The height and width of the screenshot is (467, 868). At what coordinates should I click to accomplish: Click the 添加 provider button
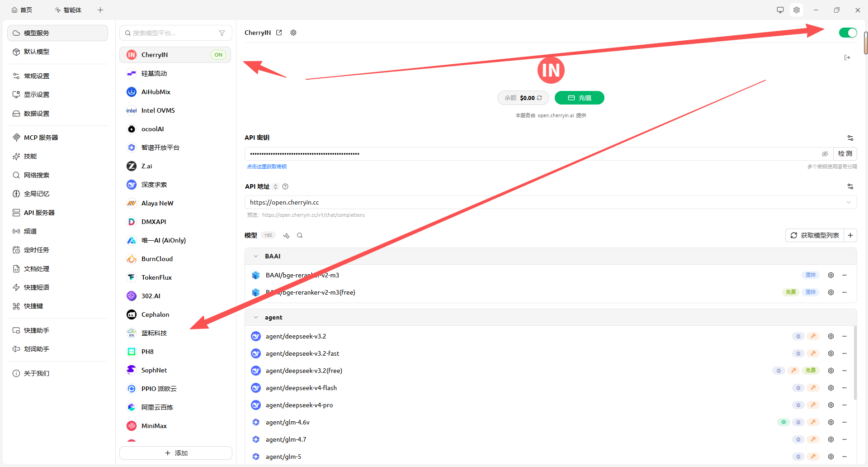(x=176, y=453)
